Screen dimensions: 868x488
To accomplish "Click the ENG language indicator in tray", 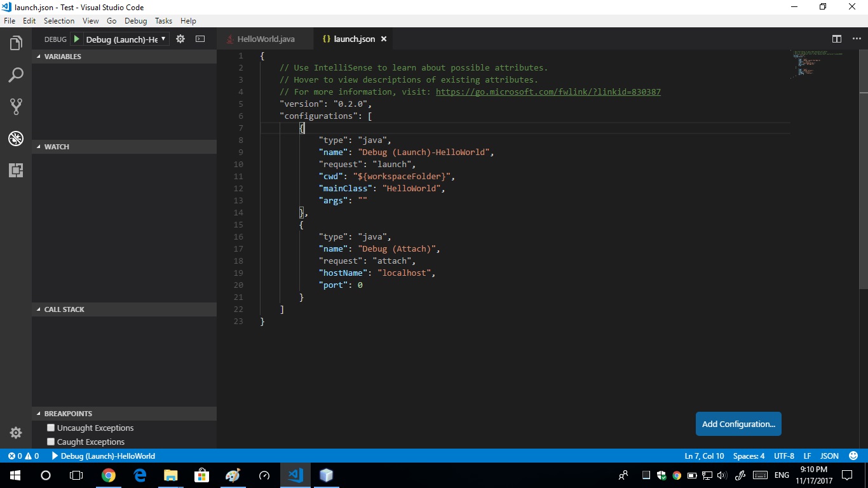I will coord(782,475).
